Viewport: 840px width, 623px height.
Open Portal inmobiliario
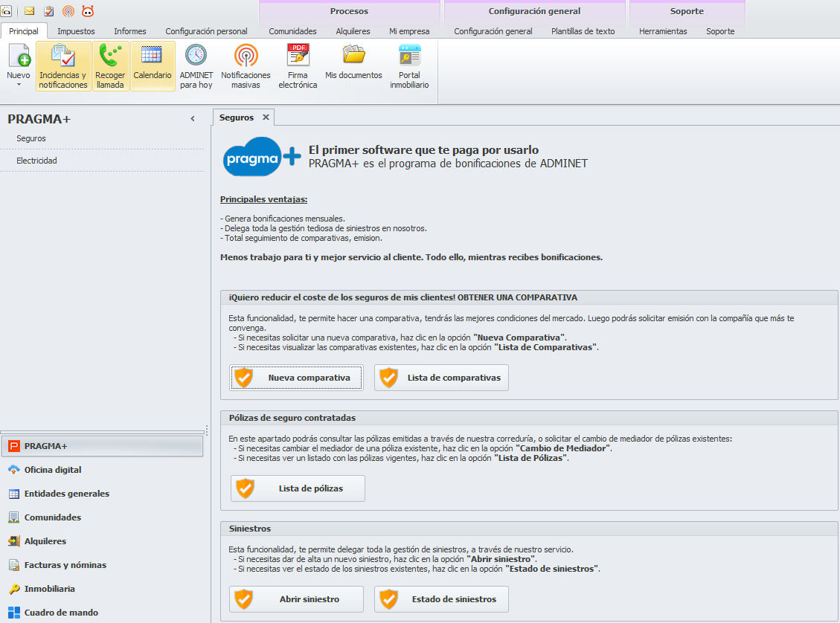pyautogui.click(x=409, y=66)
